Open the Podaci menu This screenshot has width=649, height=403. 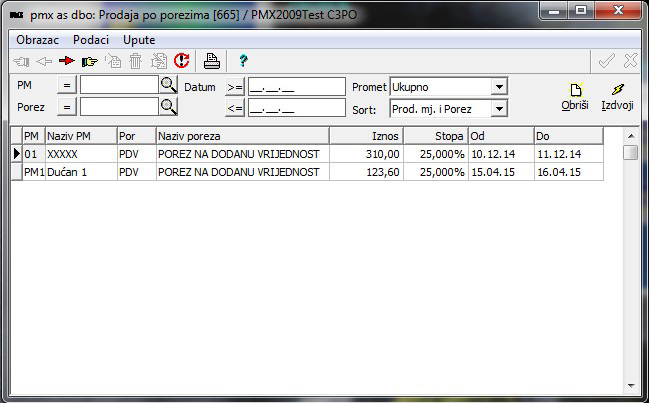point(91,40)
